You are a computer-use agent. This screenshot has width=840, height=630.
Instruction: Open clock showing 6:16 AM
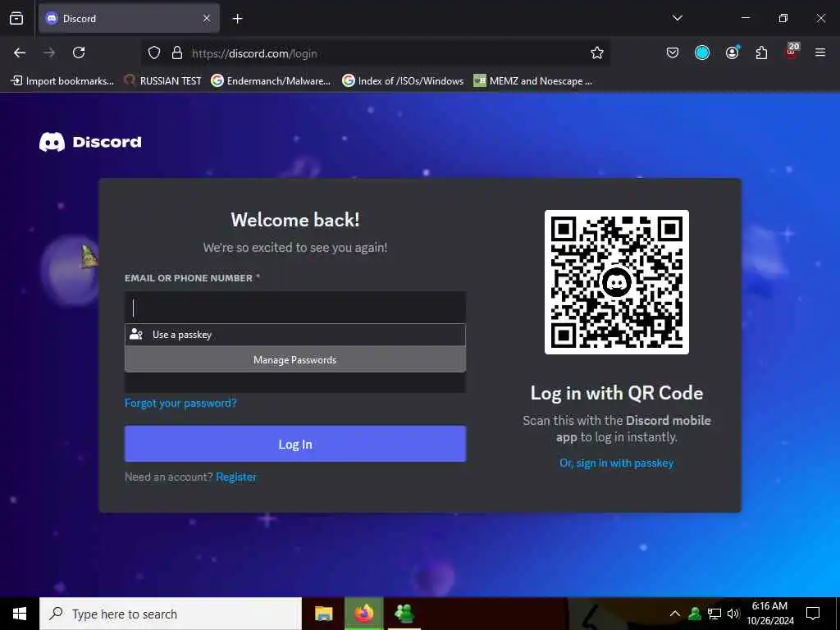click(769, 614)
